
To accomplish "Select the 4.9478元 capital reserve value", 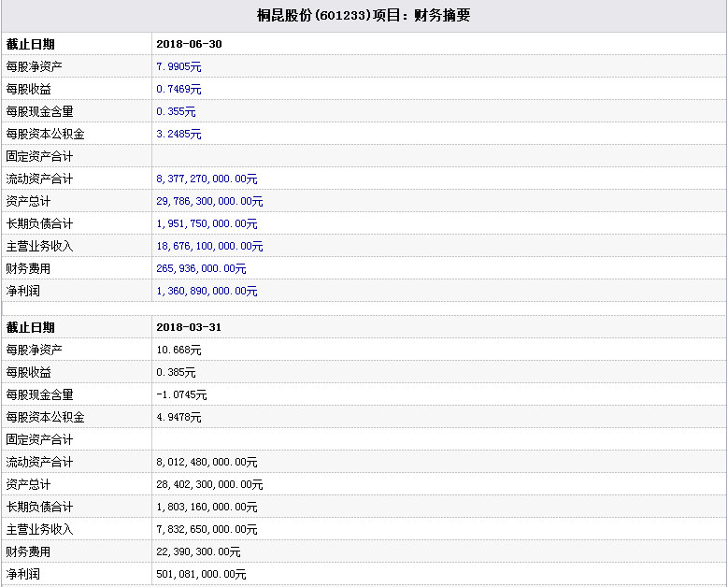I will (x=178, y=417).
